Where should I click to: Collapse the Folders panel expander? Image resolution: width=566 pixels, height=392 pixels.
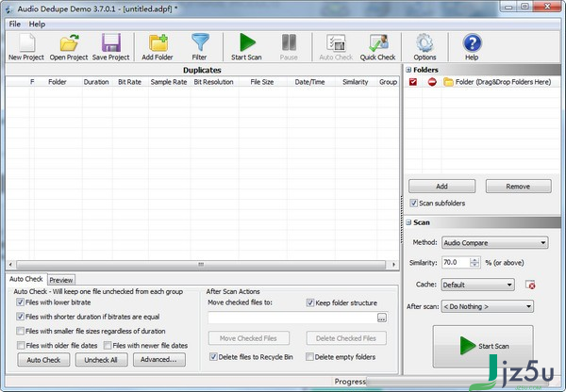[x=408, y=70]
